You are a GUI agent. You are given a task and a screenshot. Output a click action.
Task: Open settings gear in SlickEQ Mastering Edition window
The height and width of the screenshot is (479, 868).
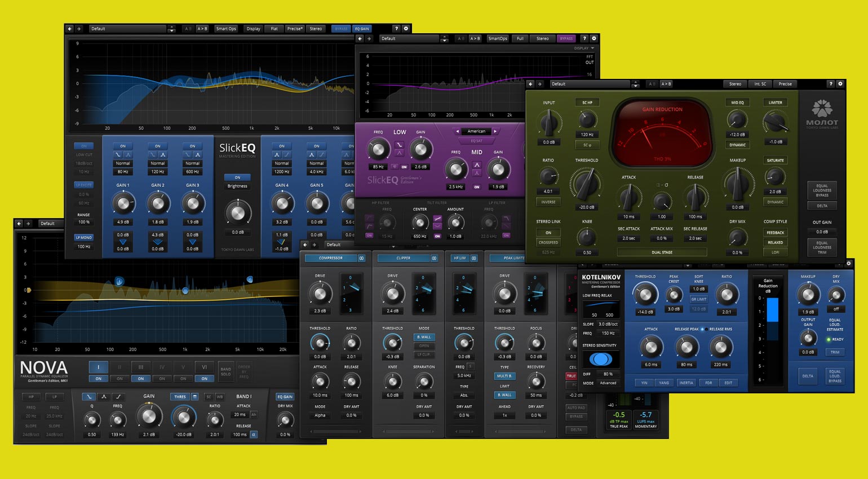click(406, 28)
